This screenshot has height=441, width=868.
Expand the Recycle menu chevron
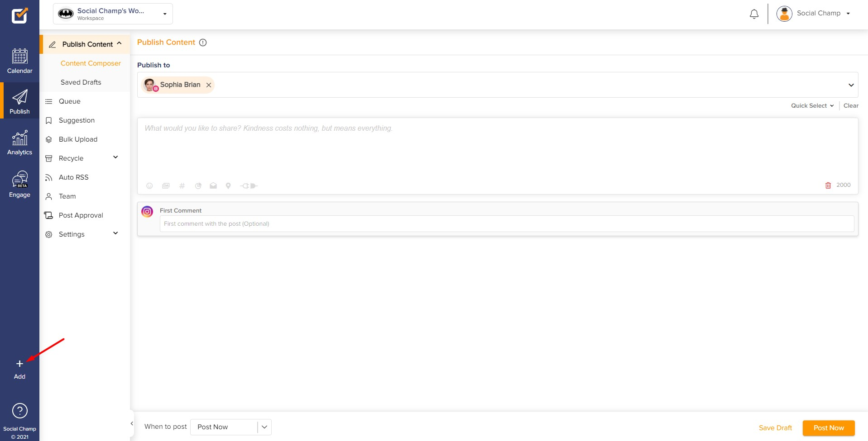point(115,157)
